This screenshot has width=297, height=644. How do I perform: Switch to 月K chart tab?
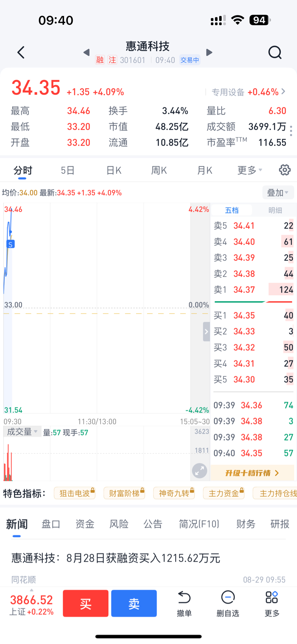point(205,171)
